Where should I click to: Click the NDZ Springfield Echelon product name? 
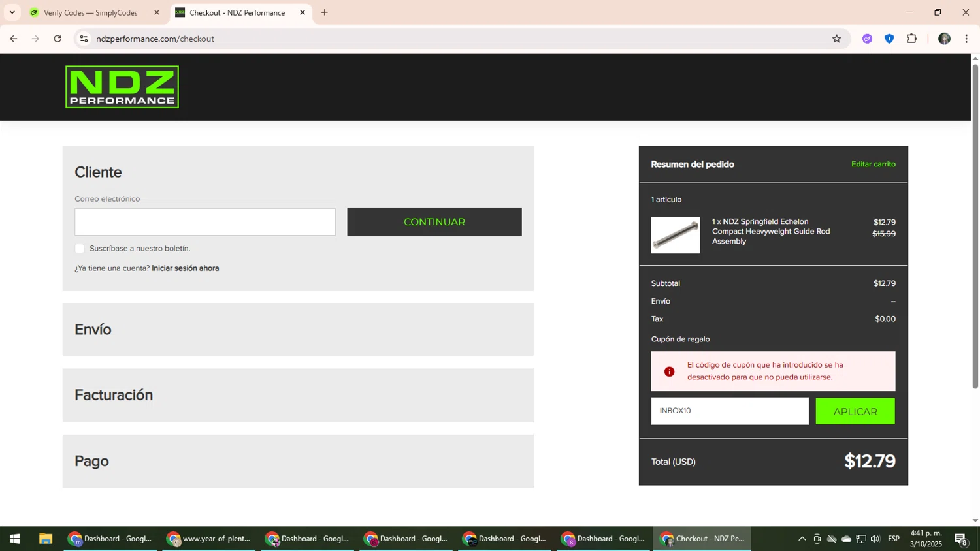[771, 232]
